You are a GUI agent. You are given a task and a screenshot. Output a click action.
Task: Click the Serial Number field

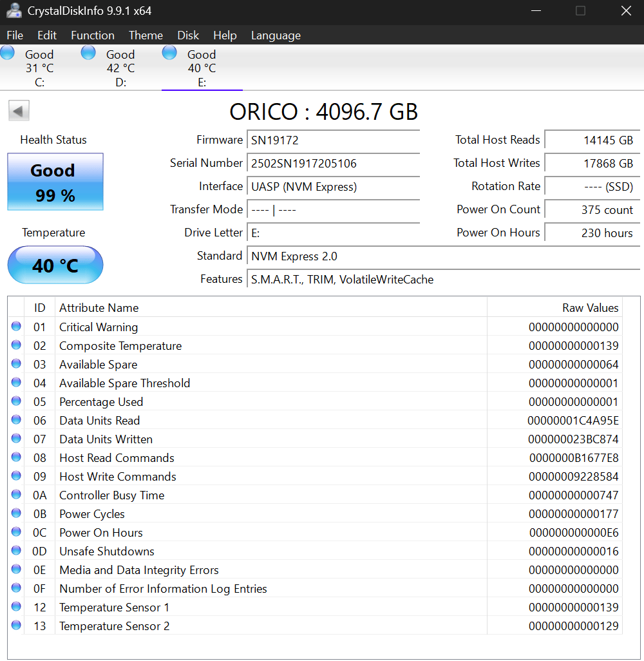(x=333, y=163)
